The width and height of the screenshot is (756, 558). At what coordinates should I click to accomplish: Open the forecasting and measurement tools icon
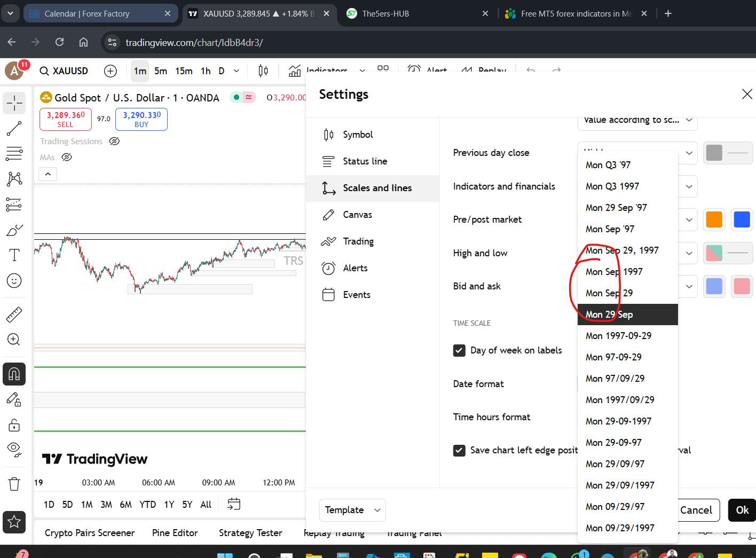click(x=14, y=205)
